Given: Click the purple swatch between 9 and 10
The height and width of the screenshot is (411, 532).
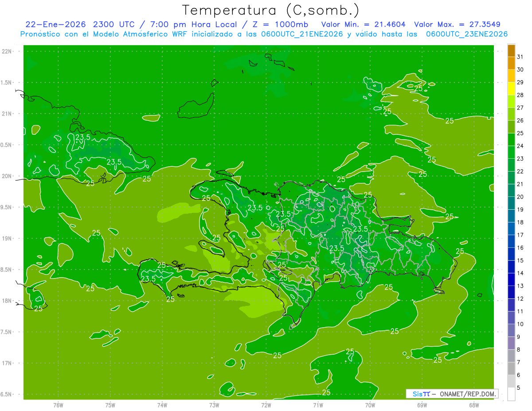Looking at the screenshot, I should click(511, 330).
